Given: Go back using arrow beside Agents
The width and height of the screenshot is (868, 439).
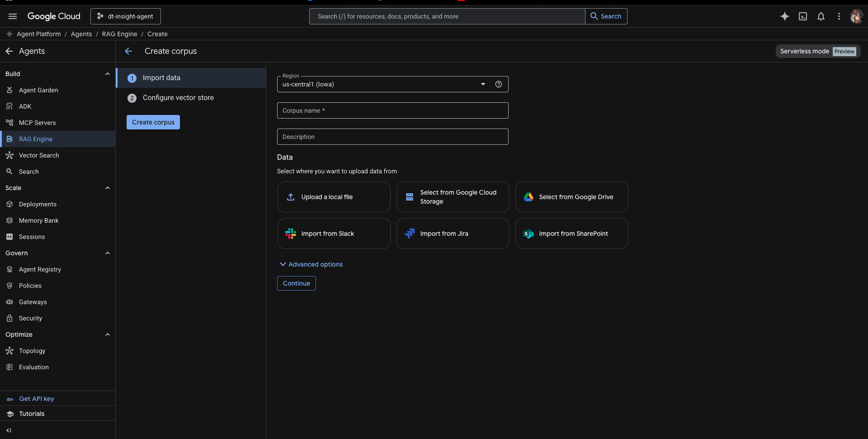Looking at the screenshot, I should coord(9,51).
